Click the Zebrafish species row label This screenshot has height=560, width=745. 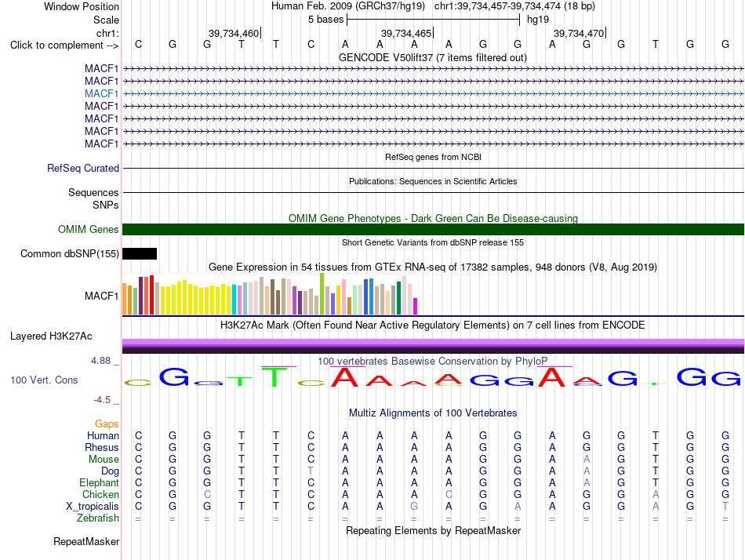[98, 518]
